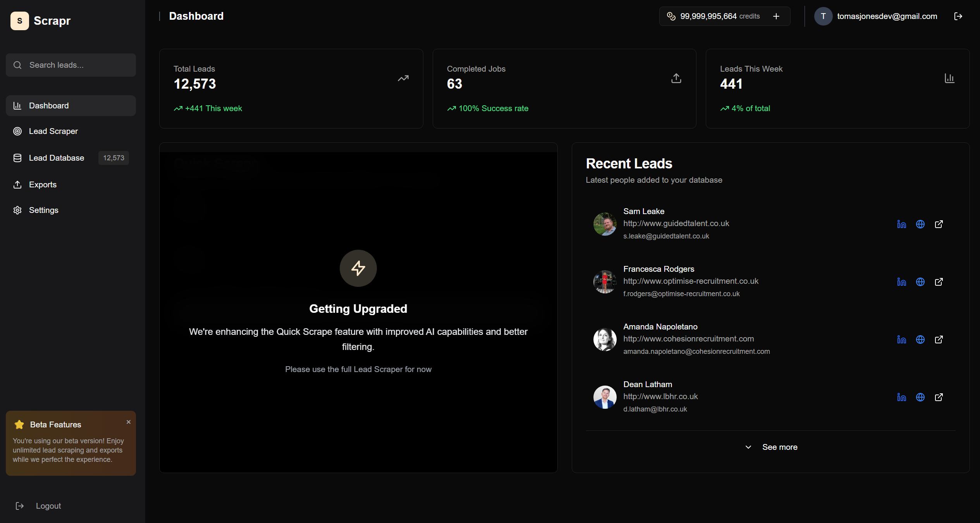The image size is (980, 523).
Task: Click the export icon on Completed Jobs card
Action: coord(676,78)
